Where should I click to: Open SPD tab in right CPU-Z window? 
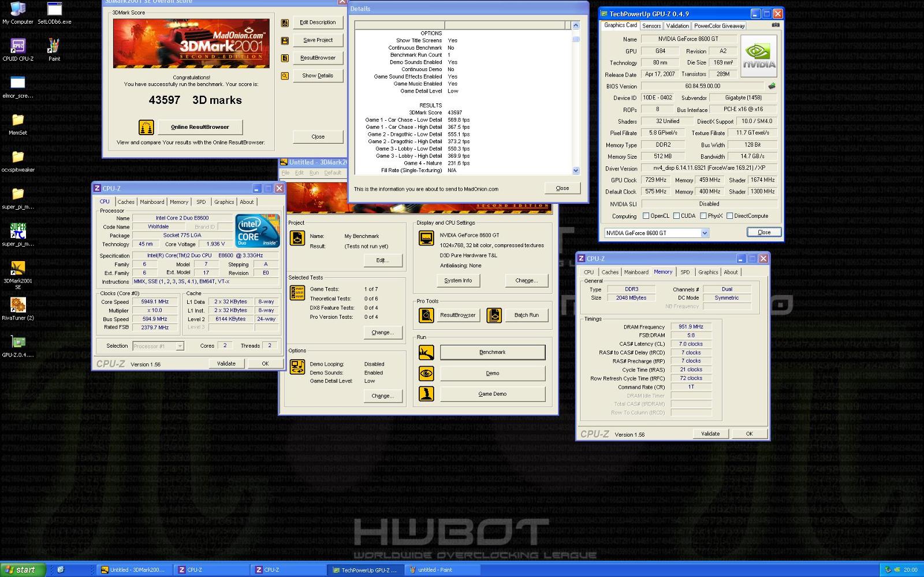[x=685, y=272]
